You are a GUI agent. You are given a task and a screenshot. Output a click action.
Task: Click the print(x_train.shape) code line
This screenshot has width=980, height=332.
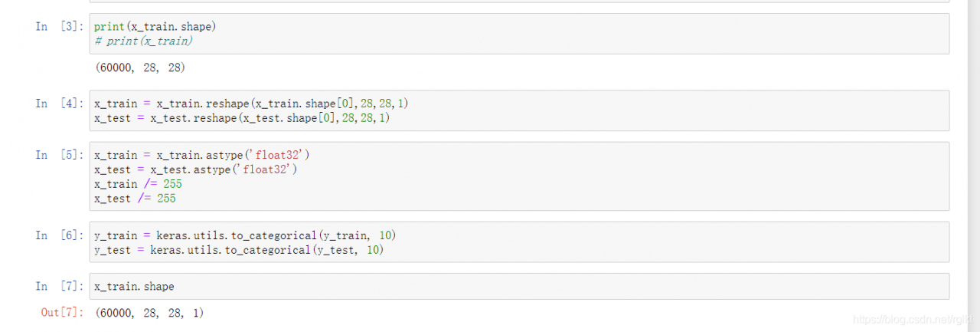(155, 26)
